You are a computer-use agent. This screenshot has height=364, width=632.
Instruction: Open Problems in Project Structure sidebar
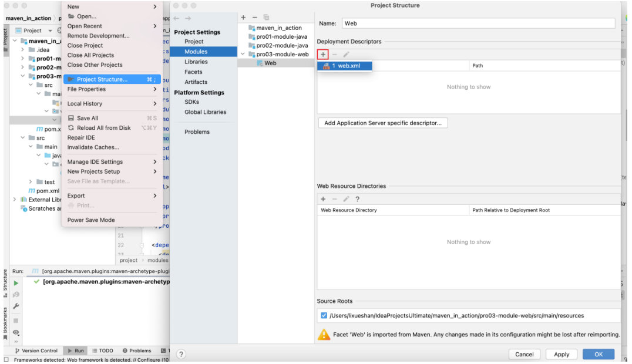click(197, 132)
